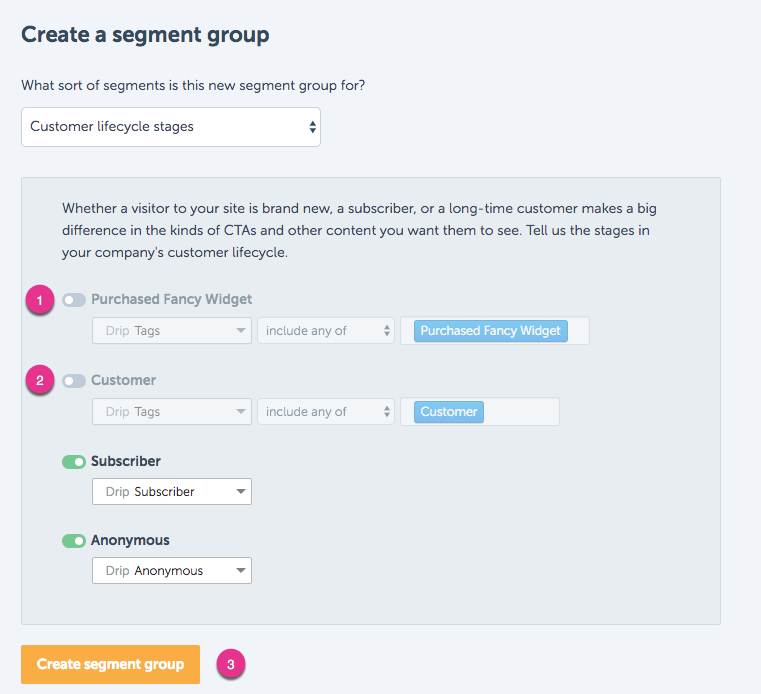
Task: Click the pink step 1 marker badge
Action: pos(40,300)
